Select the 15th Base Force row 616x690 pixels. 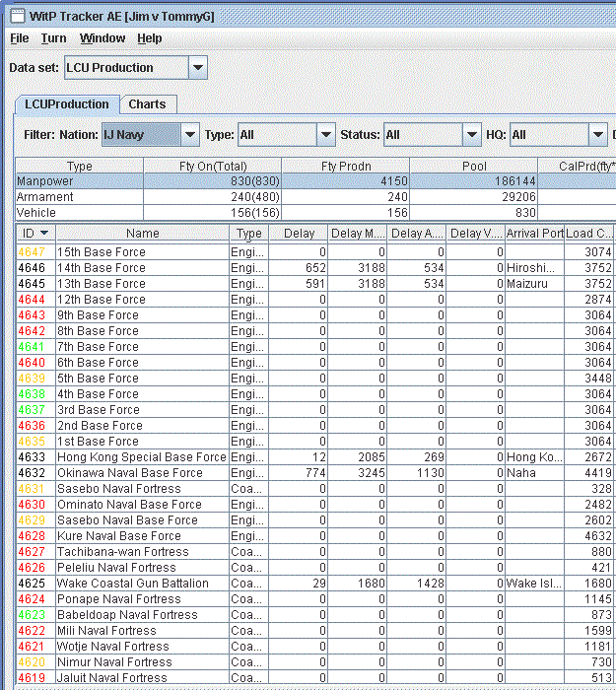click(x=316, y=252)
